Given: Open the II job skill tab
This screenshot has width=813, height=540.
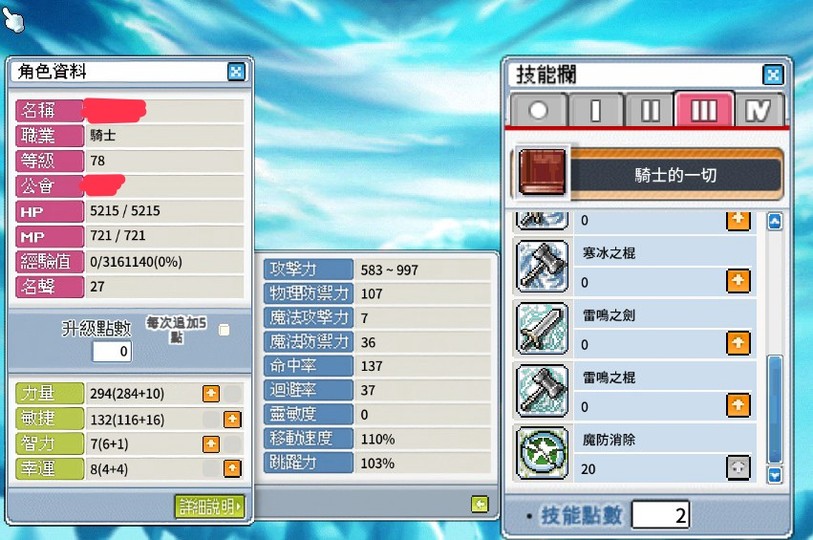Looking at the screenshot, I should point(650,110).
